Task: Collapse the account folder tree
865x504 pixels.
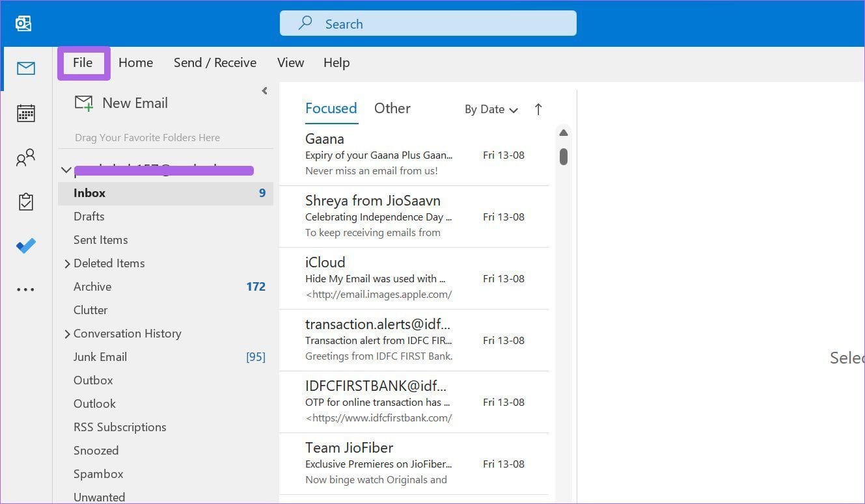Action: coord(66,170)
